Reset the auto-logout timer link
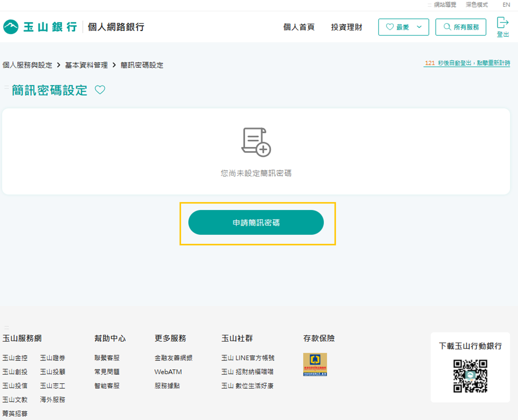The image size is (518, 420). [x=467, y=63]
